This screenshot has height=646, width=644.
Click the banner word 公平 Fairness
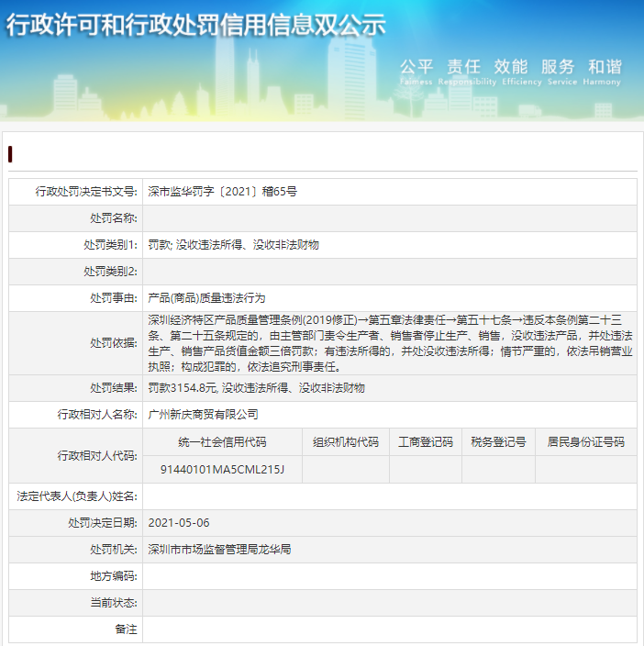[x=416, y=72]
